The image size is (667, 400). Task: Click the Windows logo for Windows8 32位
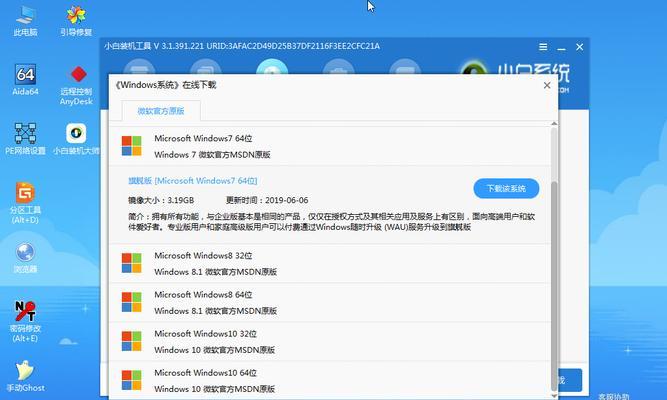tap(131, 263)
